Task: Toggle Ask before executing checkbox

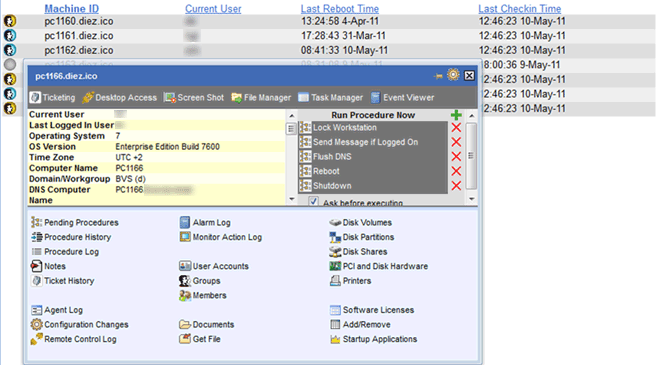Action: (x=313, y=201)
